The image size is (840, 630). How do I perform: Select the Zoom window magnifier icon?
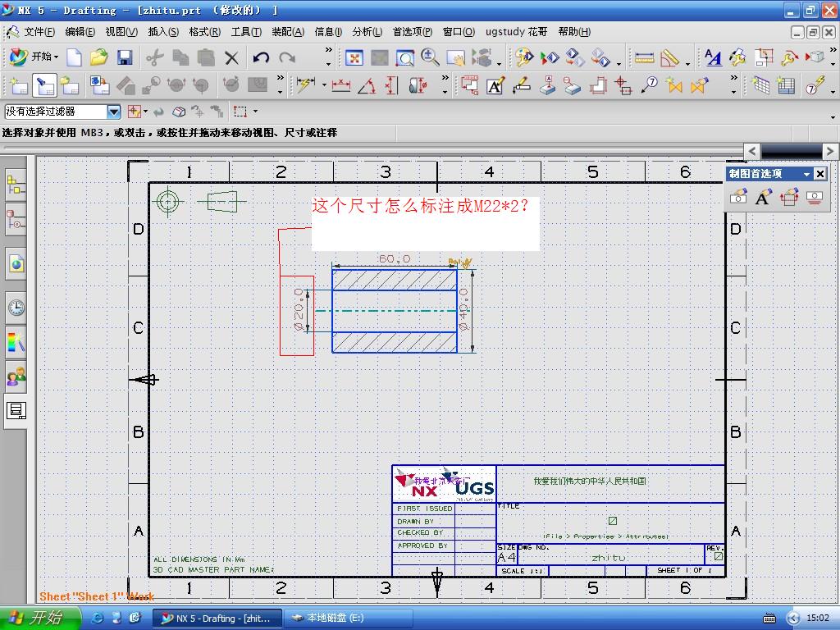pyautogui.click(x=405, y=57)
